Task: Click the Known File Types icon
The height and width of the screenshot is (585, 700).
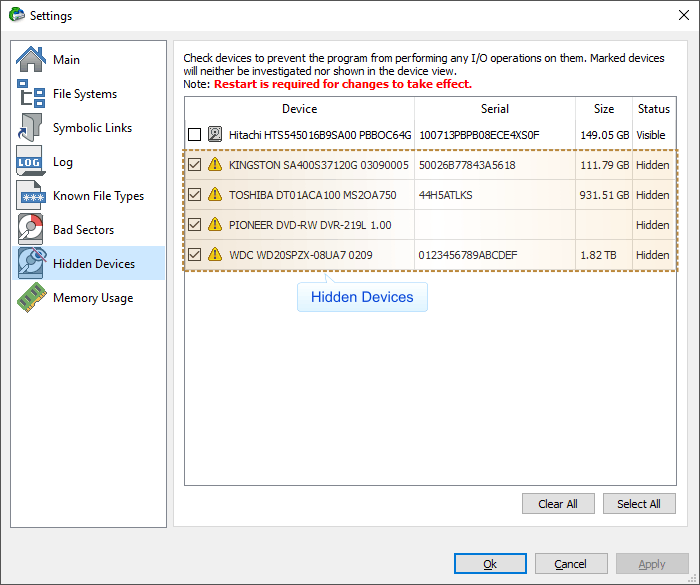Action: [31, 196]
